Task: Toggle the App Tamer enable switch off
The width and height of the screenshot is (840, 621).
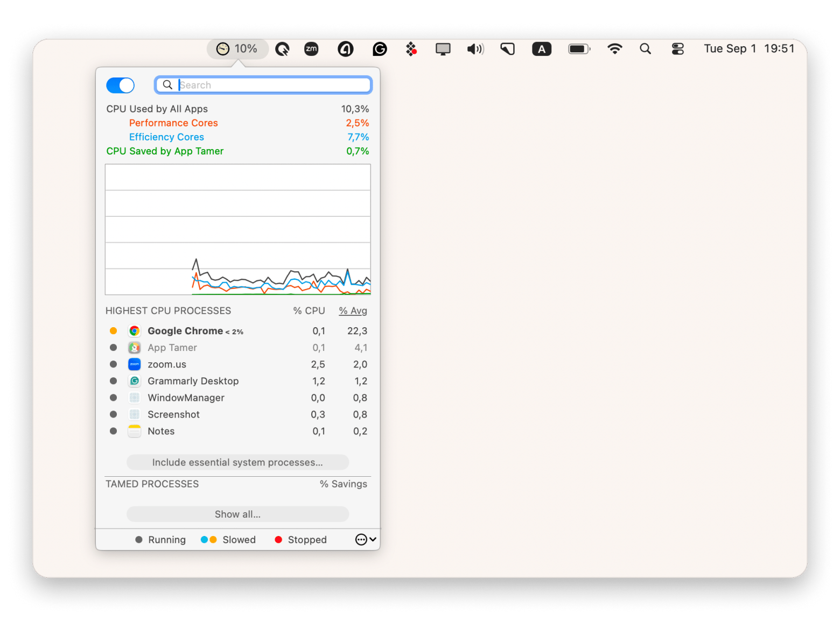Action: pos(120,85)
